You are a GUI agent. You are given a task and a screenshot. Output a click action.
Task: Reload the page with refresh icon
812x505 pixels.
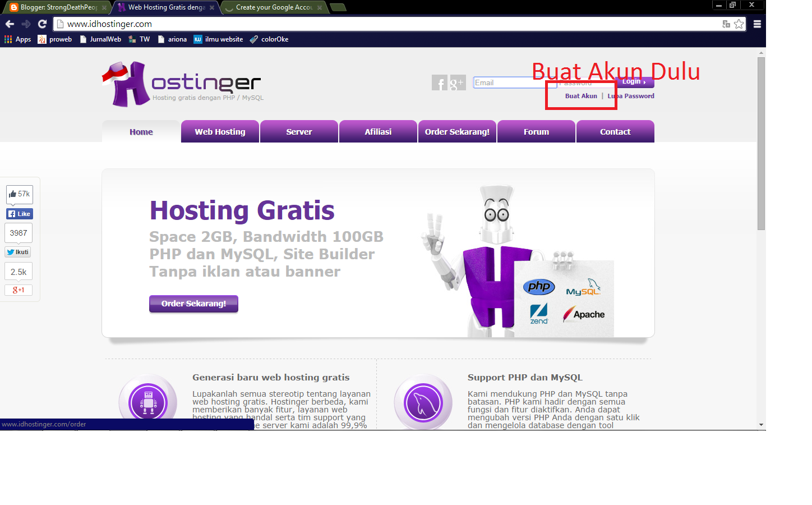[42, 24]
